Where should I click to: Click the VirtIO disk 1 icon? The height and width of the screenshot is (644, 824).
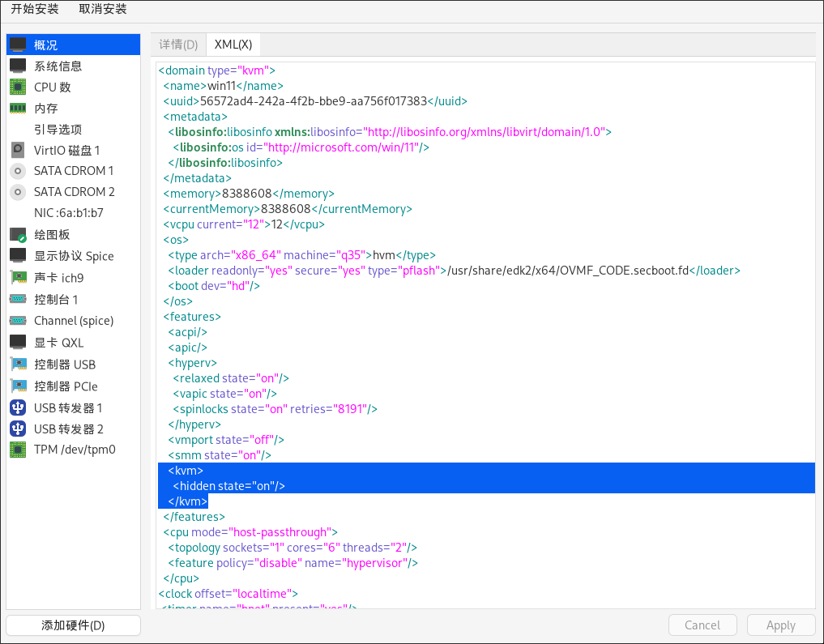18,150
